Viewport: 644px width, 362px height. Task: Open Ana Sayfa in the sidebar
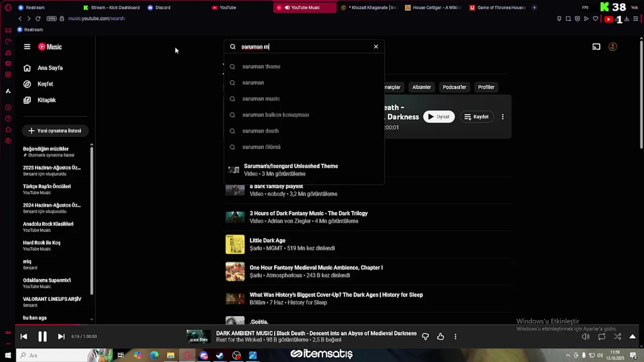[x=50, y=68]
